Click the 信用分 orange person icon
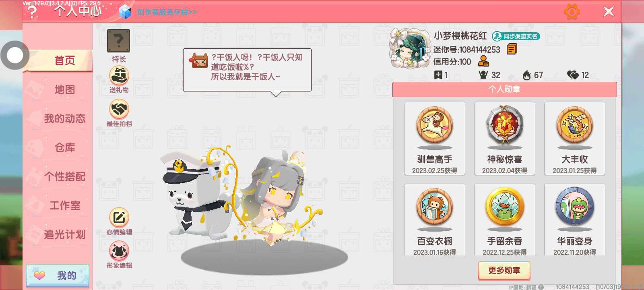Screen dimensions: 644x290 [x=483, y=62]
